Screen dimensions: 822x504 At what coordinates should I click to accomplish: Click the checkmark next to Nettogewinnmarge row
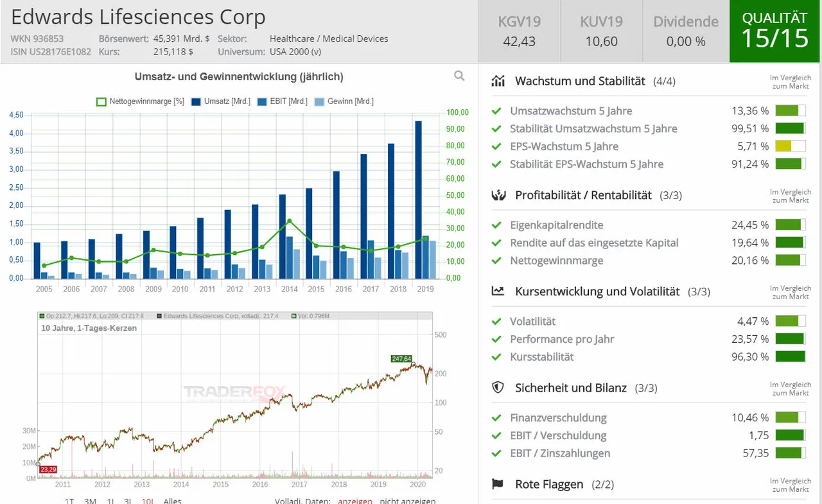496,261
